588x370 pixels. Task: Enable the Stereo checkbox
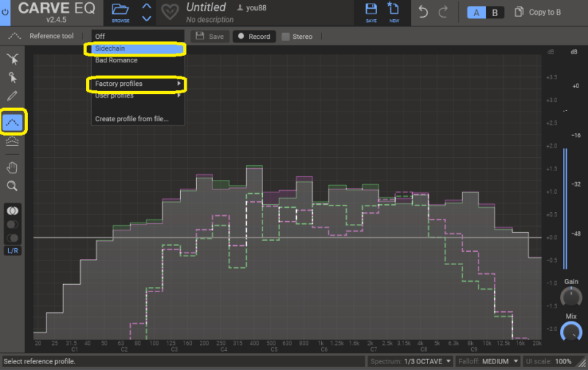tap(286, 37)
